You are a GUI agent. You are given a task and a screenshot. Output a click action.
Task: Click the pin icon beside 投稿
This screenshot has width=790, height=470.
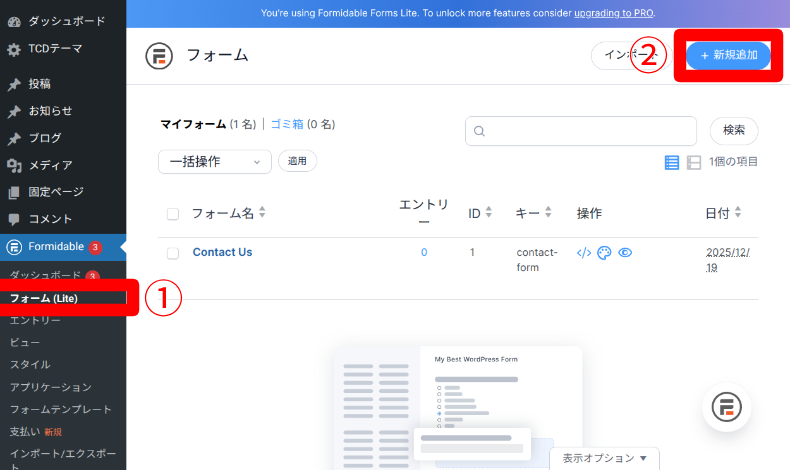click(x=14, y=84)
